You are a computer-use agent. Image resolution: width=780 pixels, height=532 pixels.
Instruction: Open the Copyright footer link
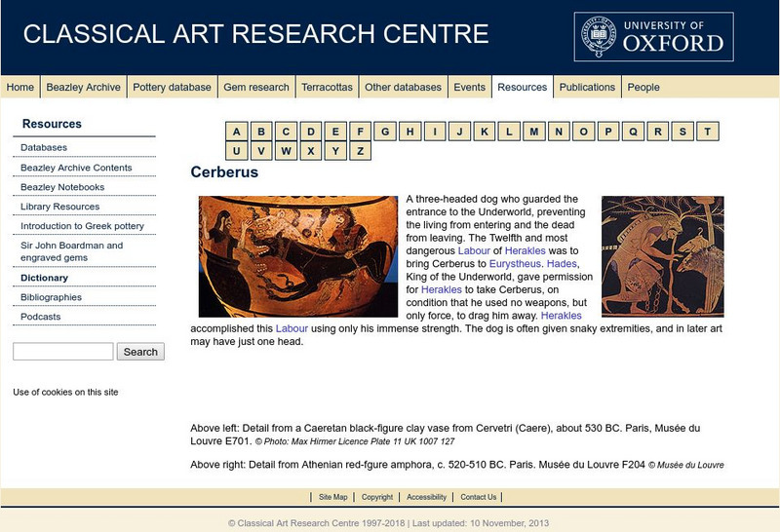pyautogui.click(x=377, y=497)
